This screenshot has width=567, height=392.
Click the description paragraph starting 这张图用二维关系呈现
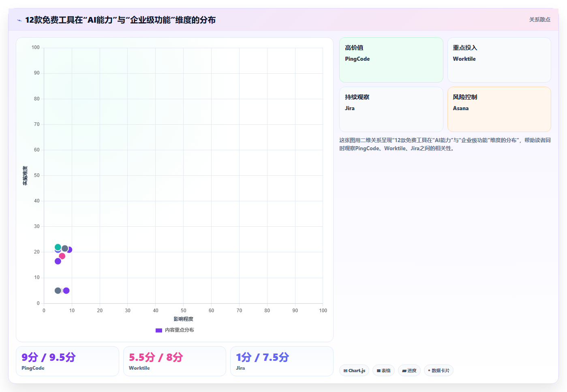click(x=445, y=144)
